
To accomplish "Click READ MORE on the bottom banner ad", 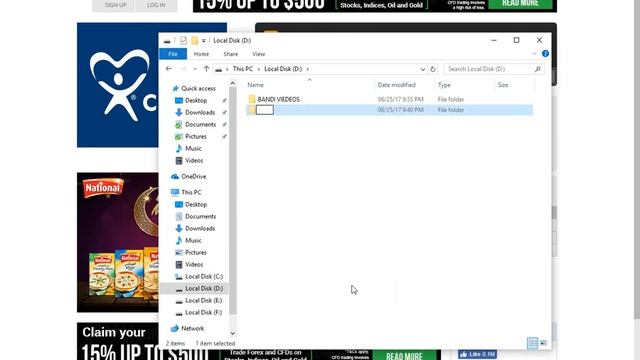I will click(404, 355).
